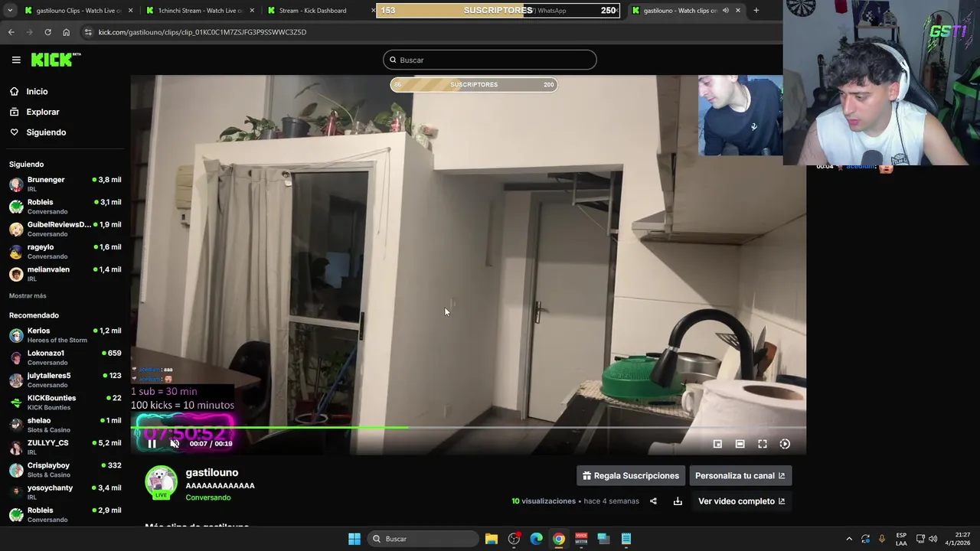
Task: Open shelao recommended channel
Action: [65, 425]
